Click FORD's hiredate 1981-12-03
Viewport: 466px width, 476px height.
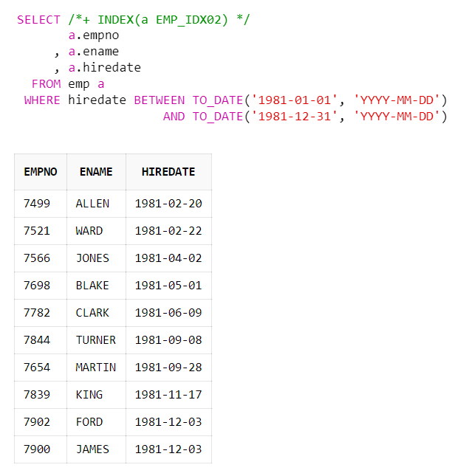(x=168, y=422)
